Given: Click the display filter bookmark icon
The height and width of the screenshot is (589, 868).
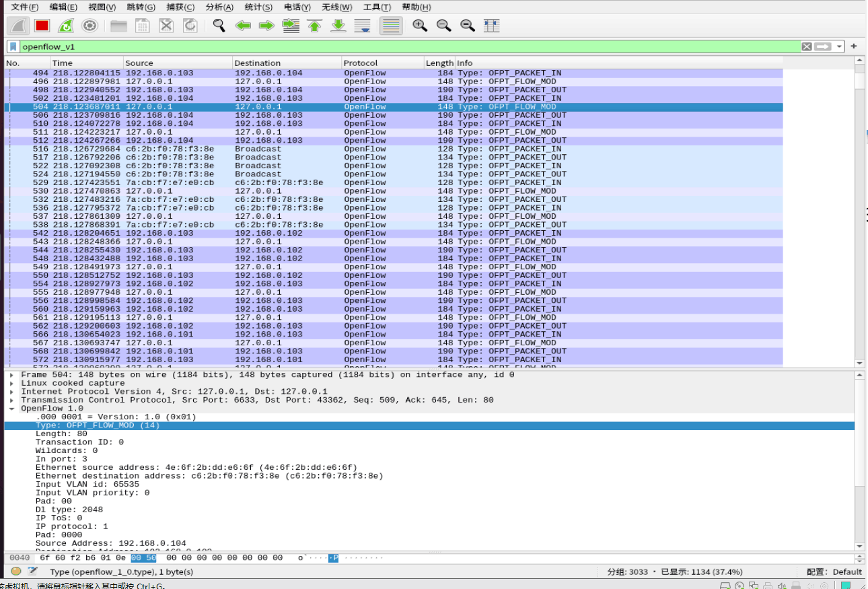Looking at the screenshot, I should point(13,46).
